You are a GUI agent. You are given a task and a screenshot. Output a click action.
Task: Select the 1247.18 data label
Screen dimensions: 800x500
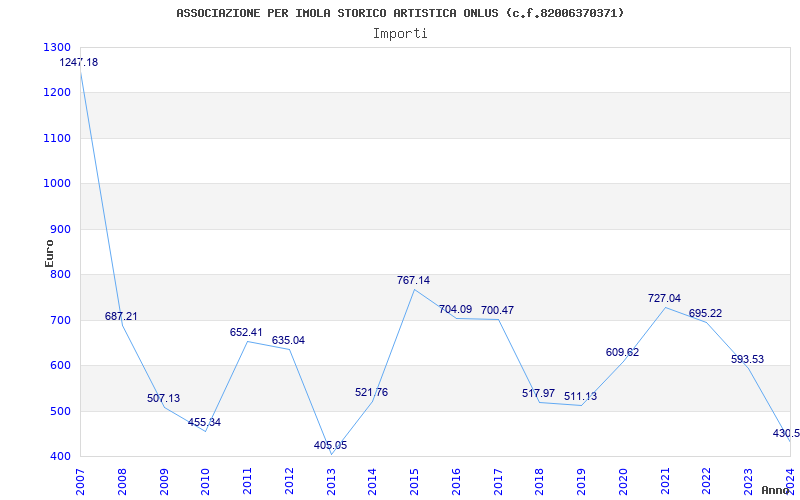[x=79, y=62]
